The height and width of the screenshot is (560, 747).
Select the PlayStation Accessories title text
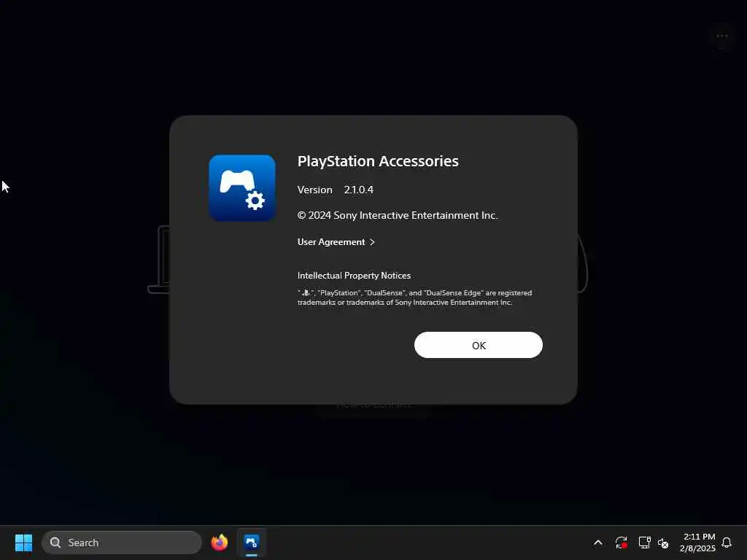tap(378, 161)
